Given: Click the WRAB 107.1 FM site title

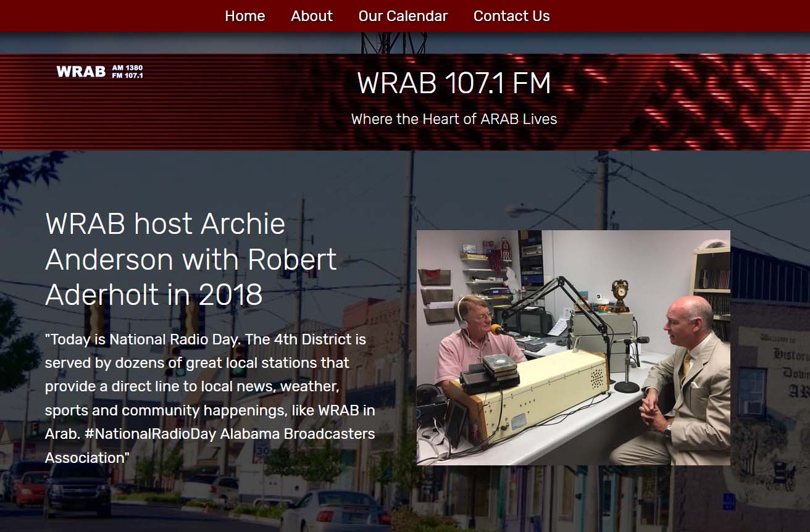Looking at the screenshot, I should [x=454, y=83].
